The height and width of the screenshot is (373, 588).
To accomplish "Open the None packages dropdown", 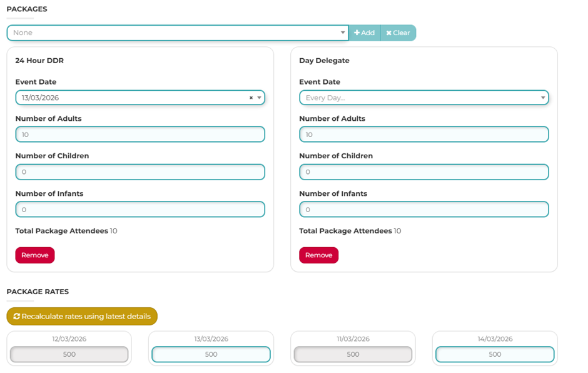I will pos(178,33).
